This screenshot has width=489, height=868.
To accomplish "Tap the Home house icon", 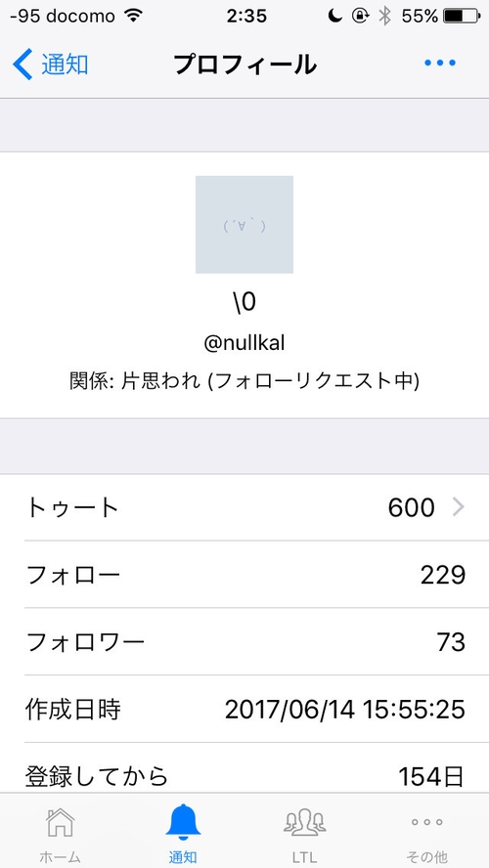I will [60, 823].
